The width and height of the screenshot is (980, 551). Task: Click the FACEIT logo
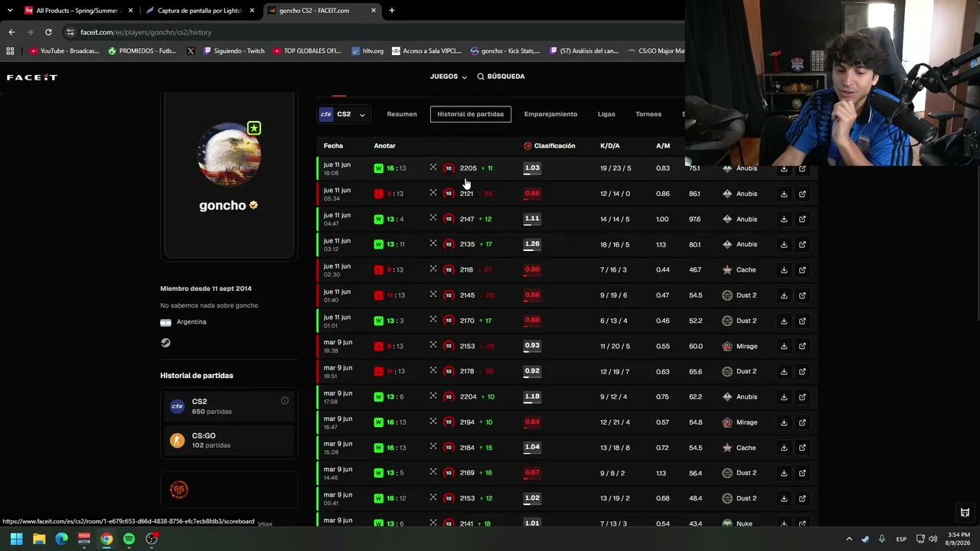click(x=32, y=77)
